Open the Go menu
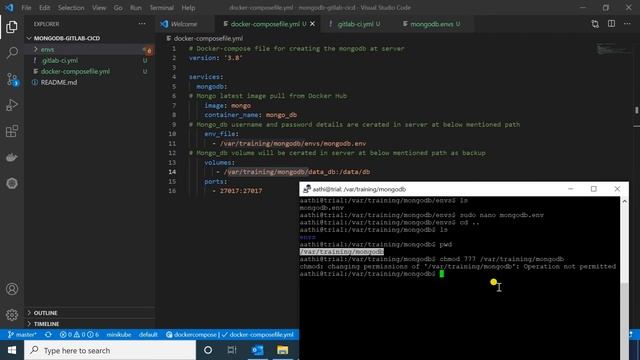Screen dimensions: 640x360 point(118,8)
